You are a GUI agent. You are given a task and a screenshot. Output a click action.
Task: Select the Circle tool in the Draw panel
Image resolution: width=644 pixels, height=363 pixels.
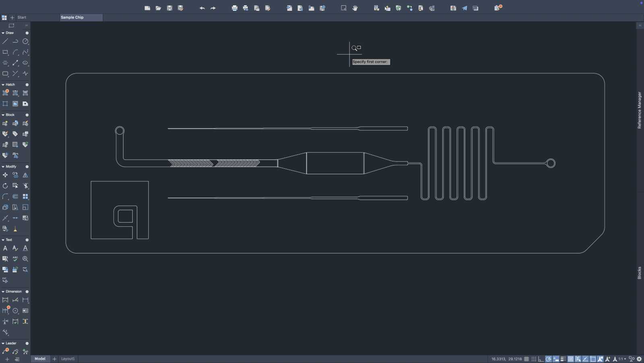coord(25,41)
